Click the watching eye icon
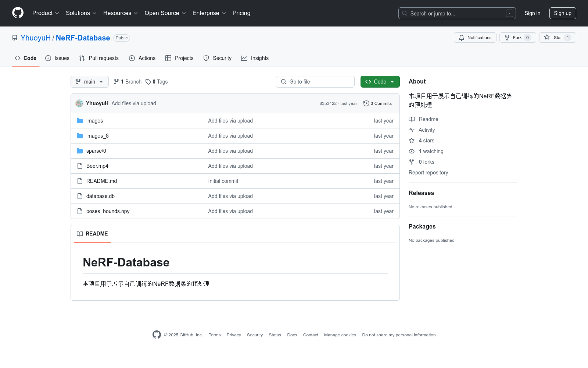This screenshot has width=588, height=368. [x=412, y=151]
